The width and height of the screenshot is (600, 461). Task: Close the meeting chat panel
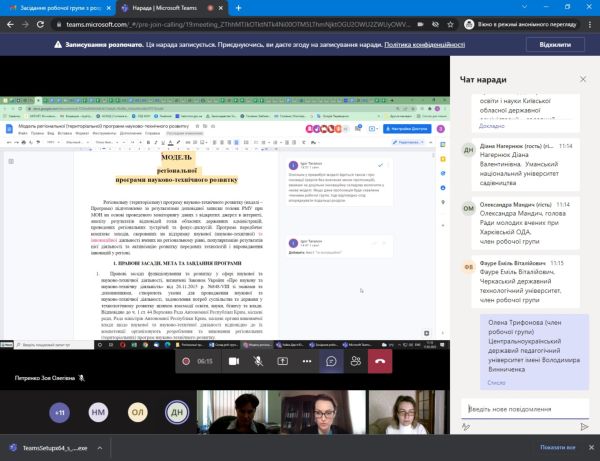pos(584,77)
